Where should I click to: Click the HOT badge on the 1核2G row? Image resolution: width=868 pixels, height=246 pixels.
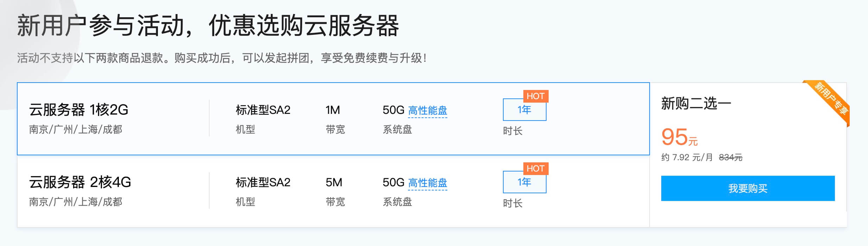point(535,96)
